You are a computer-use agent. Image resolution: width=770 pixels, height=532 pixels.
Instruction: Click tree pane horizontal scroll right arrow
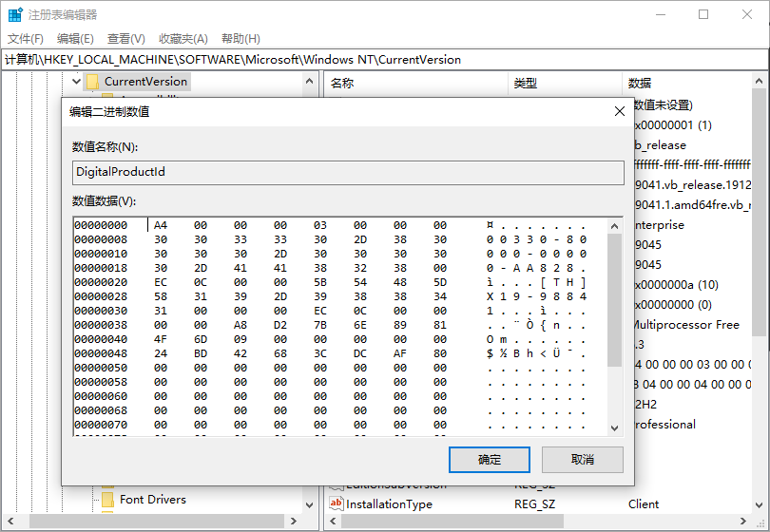click(294, 521)
